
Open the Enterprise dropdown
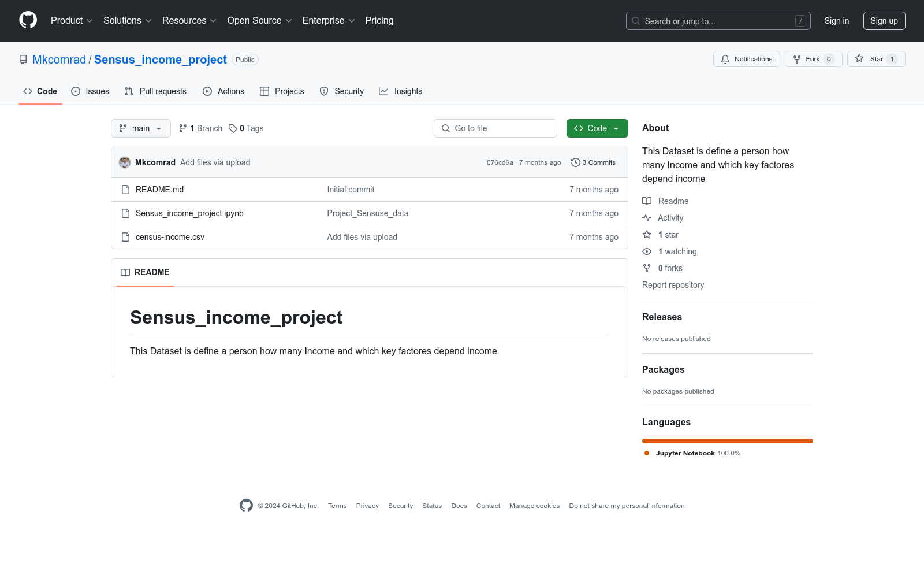click(x=329, y=20)
